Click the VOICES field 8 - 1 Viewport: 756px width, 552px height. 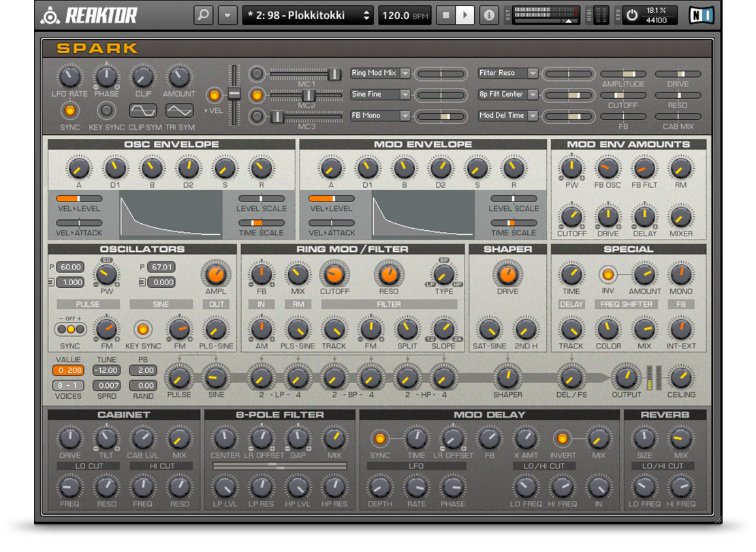pyautogui.click(x=69, y=385)
